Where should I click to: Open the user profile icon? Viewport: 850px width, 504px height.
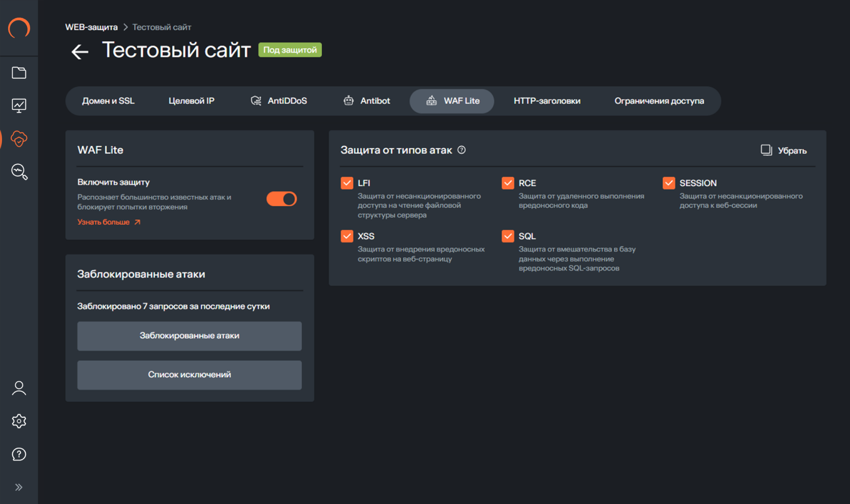19,388
